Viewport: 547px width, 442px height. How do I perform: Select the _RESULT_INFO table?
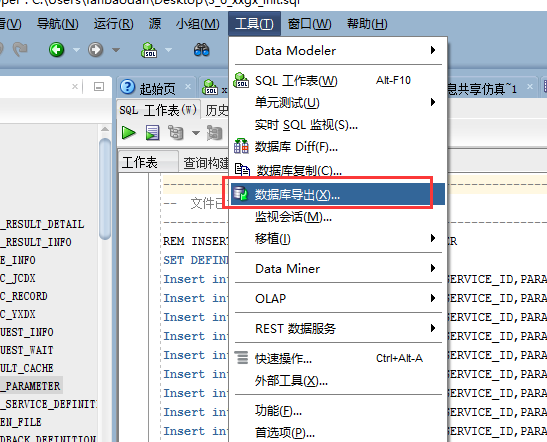(x=36, y=242)
